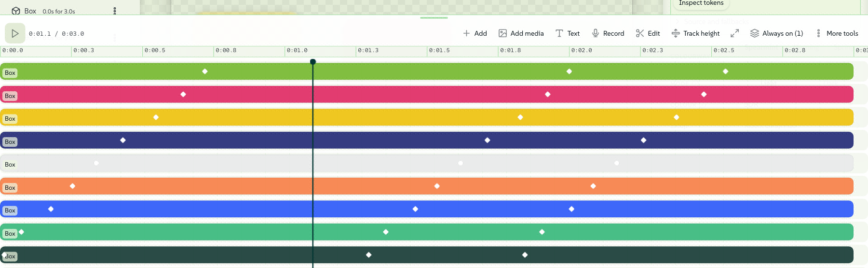Click the Box cube icon at top
Viewport: 868px width, 268px height.
(16, 11)
